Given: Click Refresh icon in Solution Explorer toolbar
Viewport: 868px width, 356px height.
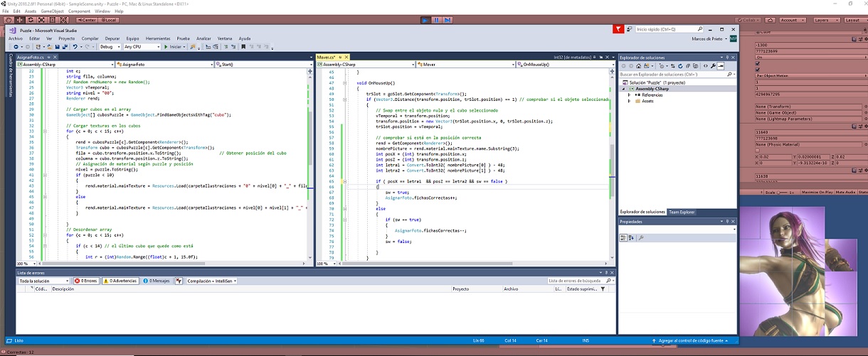Looking at the screenshot, I should (680, 66).
